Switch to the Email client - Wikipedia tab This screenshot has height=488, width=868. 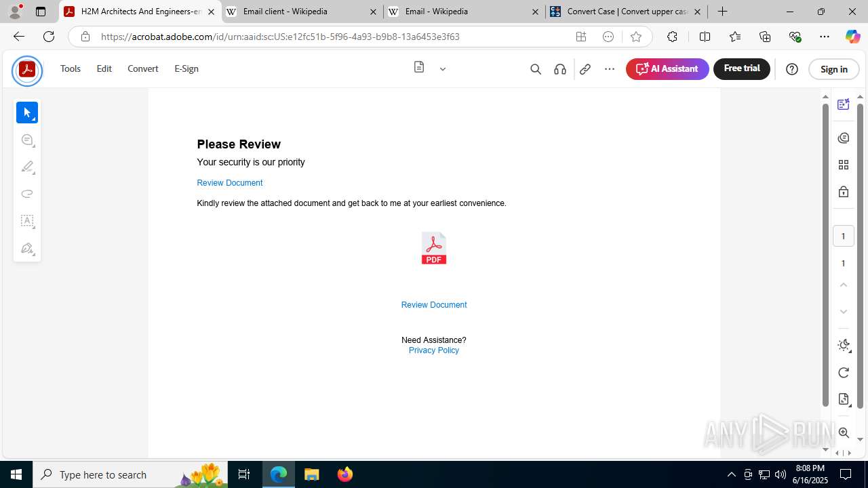[x=302, y=12]
